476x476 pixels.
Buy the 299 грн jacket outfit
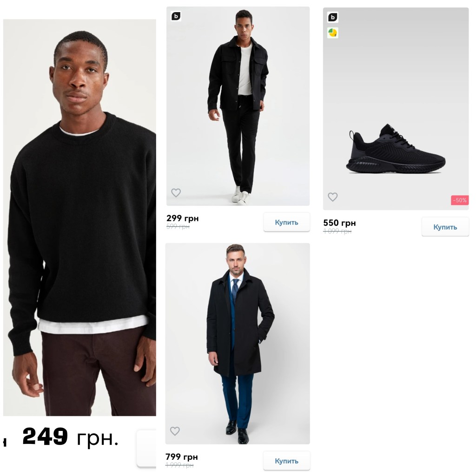286,222
